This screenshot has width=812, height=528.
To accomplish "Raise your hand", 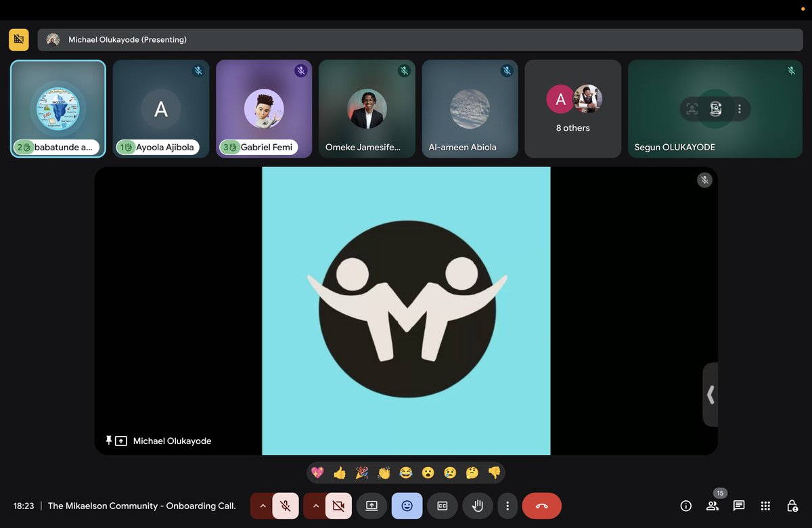I will (477, 506).
